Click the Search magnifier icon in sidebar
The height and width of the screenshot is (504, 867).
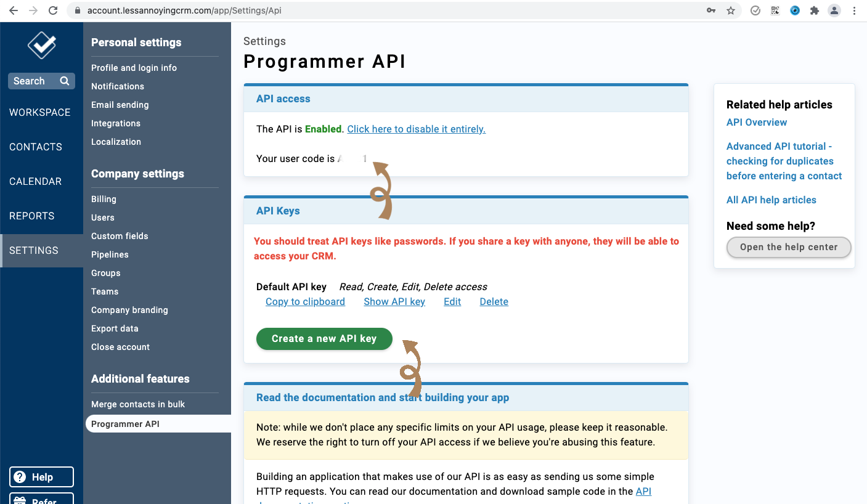(x=65, y=81)
